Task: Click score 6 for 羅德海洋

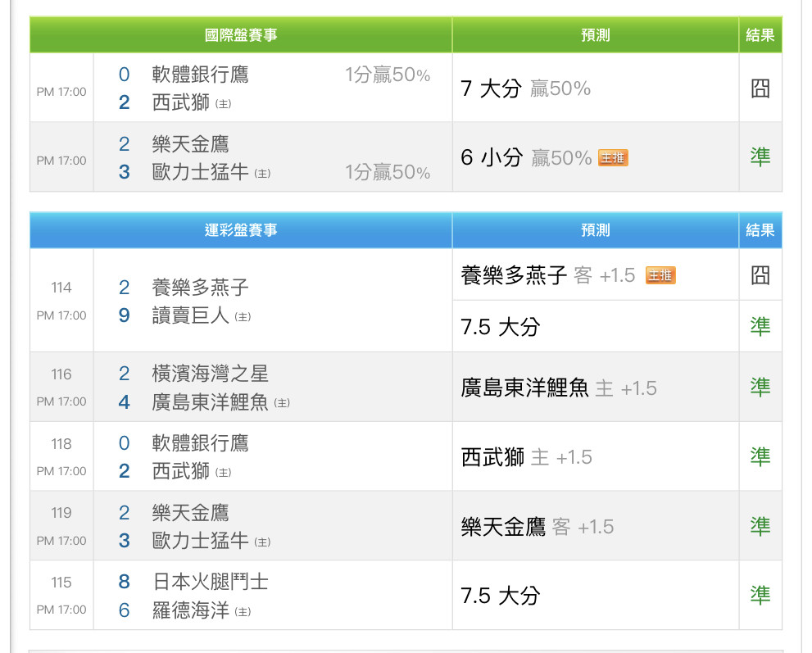Action: (x=125, y=610)
